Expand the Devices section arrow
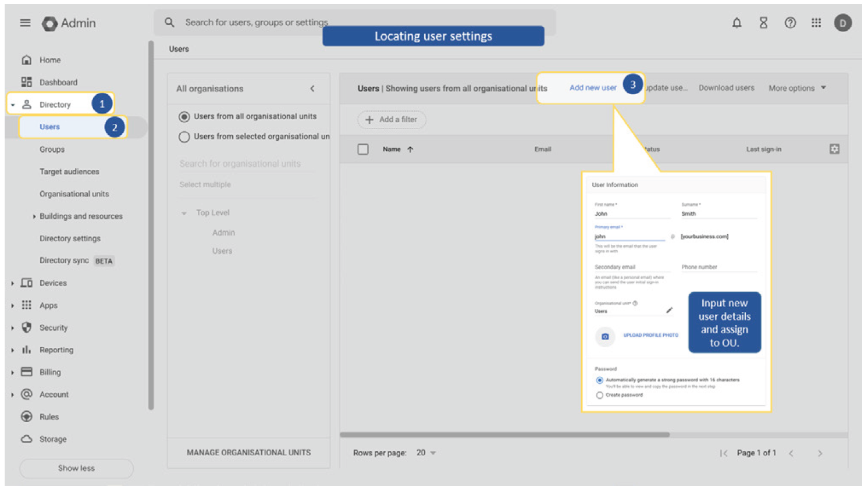Viewport: 868px width, 492px height. tap(13, 283)
